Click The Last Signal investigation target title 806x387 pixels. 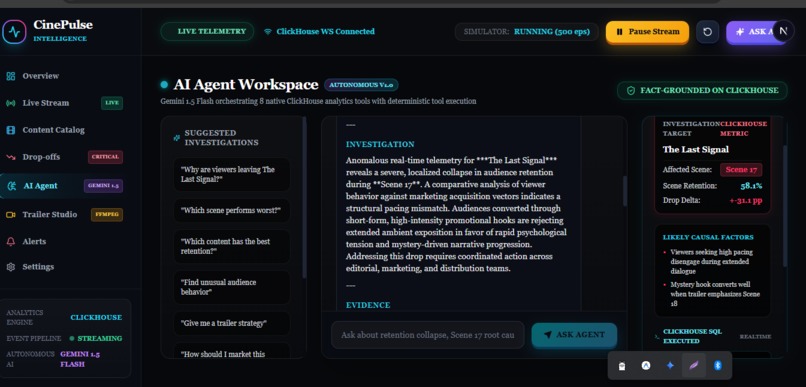(695, 150)
